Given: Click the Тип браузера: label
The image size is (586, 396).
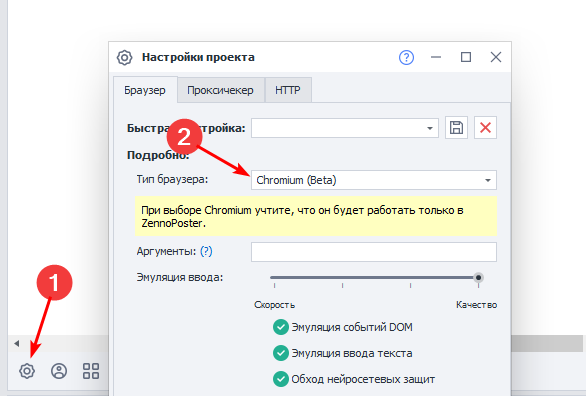Looking at the screenshot, I should pos(172,179).
